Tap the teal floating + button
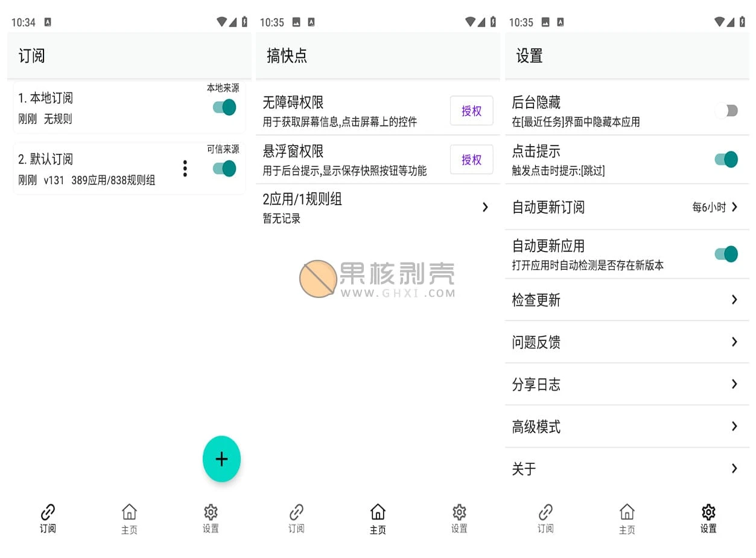This screenshot has width=756, height=558. [221, 459]
